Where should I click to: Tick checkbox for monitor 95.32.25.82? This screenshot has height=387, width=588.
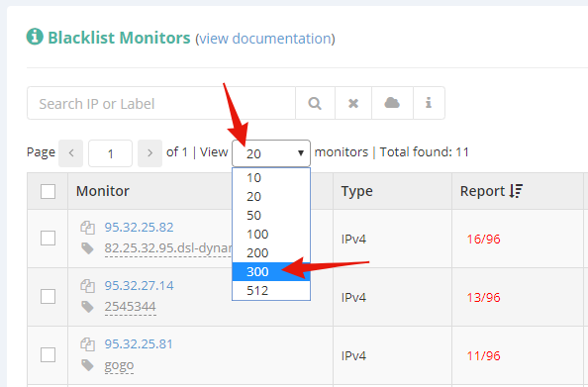tap(48, 239)
